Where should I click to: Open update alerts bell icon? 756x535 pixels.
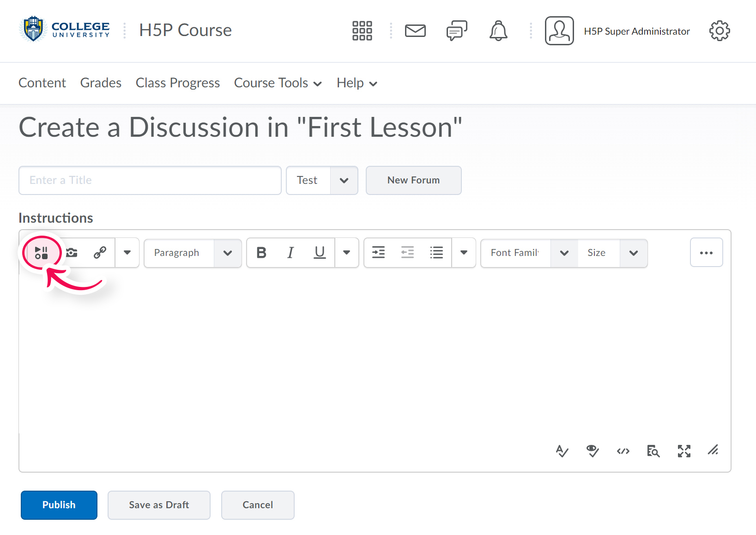click(498, 31)
